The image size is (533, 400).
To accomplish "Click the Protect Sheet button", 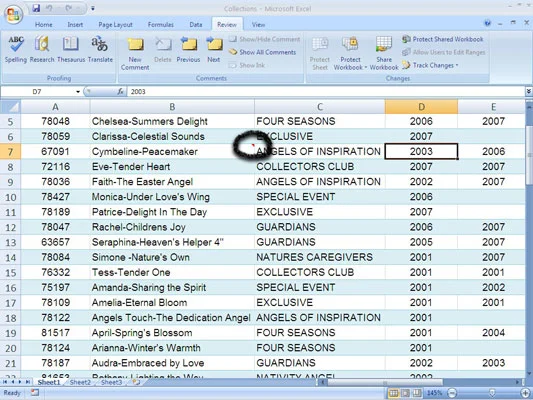I will [320, 53].
